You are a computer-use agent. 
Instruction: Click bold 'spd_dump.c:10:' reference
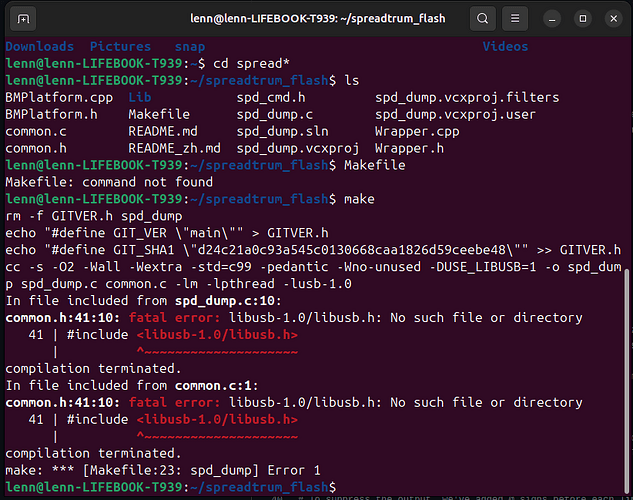(228, 301)
